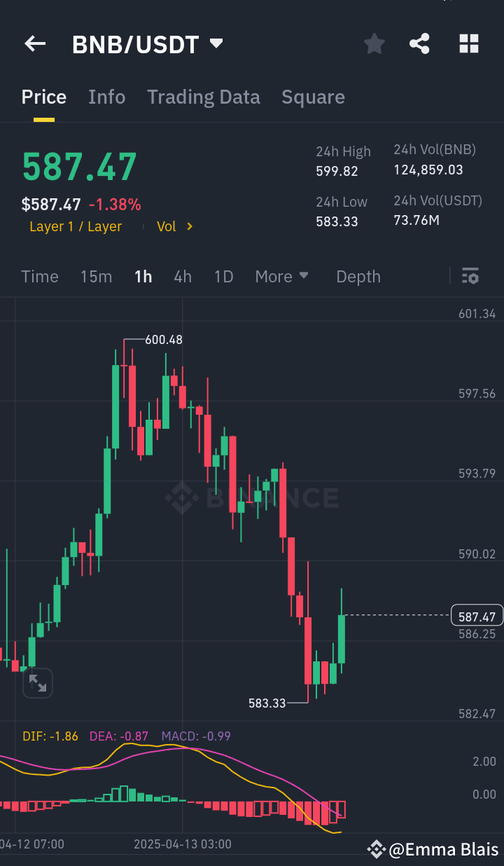This screenshot has height=866, width=504.
Task: Open the Depth view
Action: 358,276
